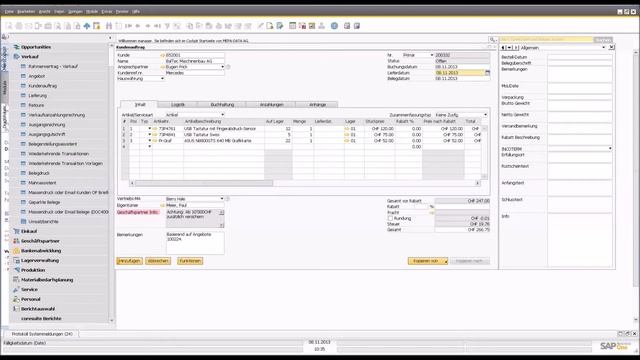Screen dimensions: 640x360
Task: Click the previous record arrow icon
Action: (138, 26)
